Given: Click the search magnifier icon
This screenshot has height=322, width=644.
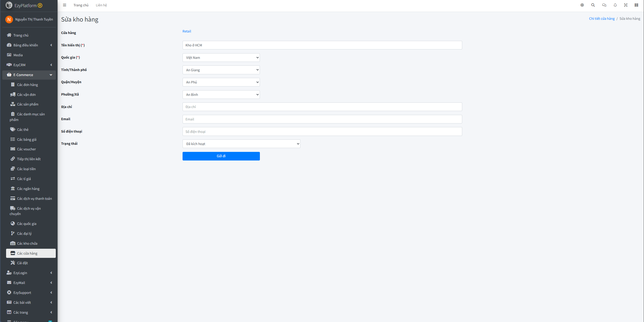Looking at the screenshot, I should pyautogui.click(x=593, y=5).
